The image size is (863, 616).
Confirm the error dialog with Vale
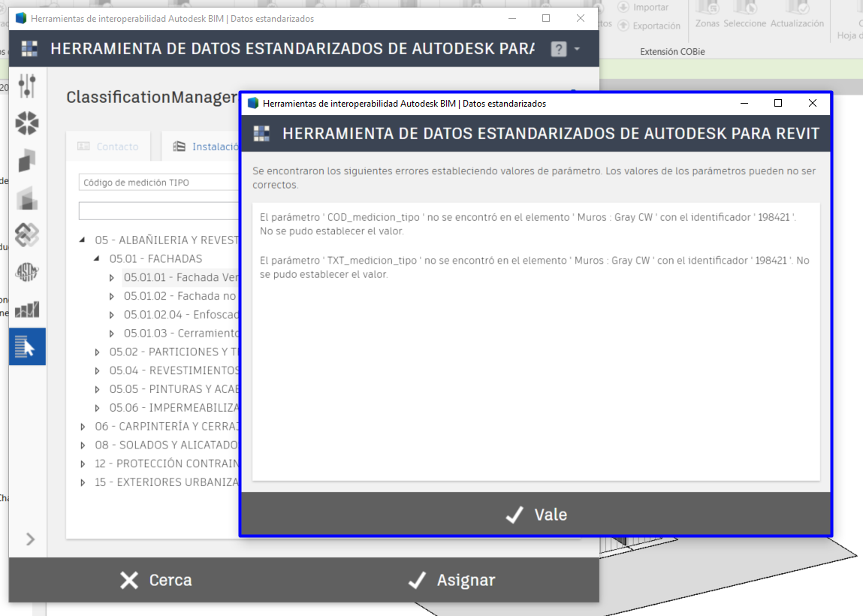[536, 514]
